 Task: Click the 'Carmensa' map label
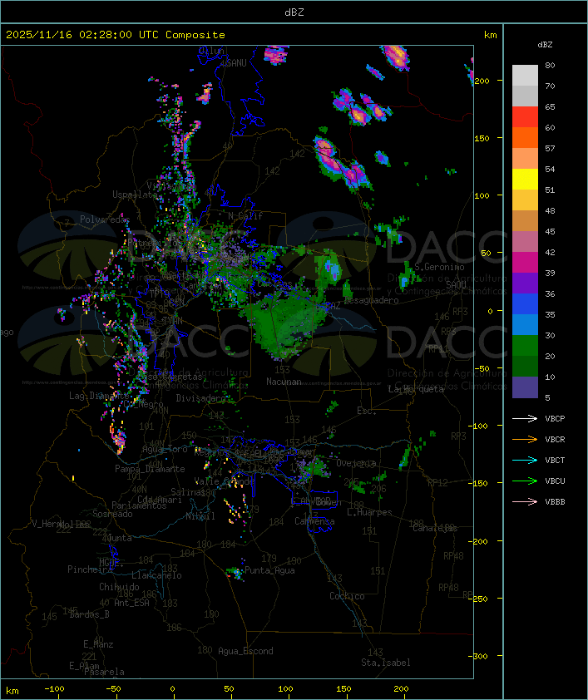pos(314,521)
